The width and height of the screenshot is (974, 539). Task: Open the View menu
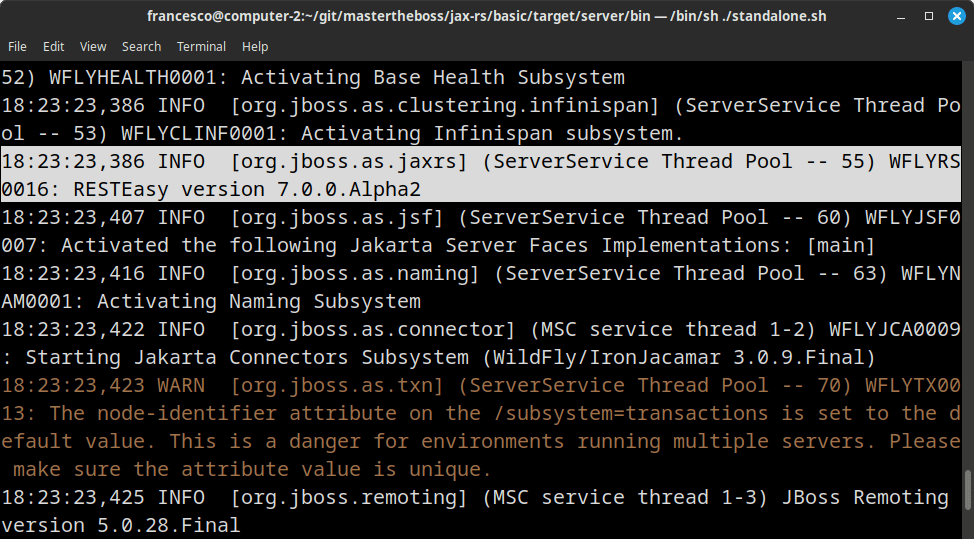point(93,47)
